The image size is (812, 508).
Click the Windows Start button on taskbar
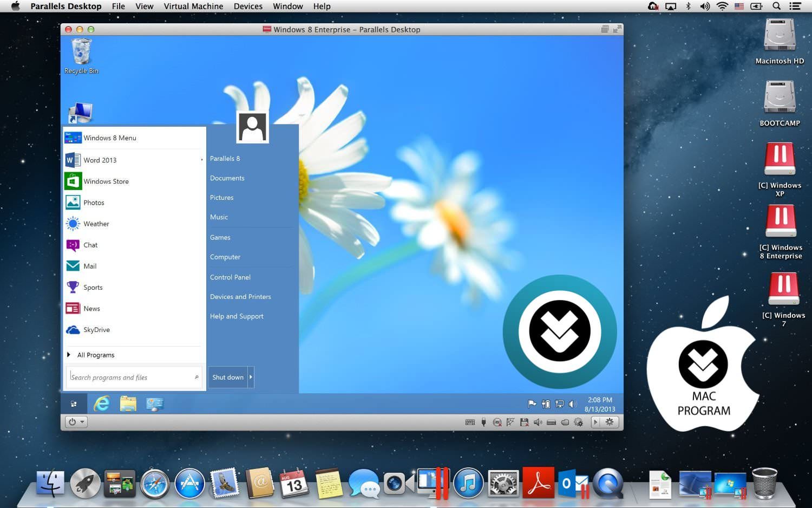74,404
